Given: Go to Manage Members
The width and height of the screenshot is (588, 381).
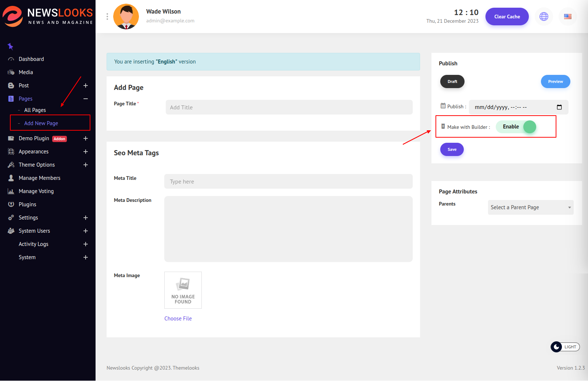Looking at the screenshot, I should [x=39, y=178].
